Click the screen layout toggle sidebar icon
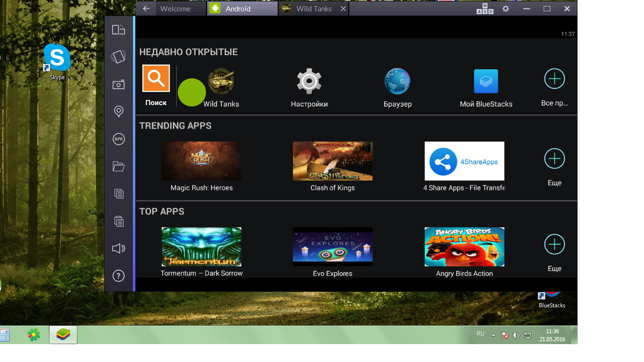Image resolution: width=644 pixels, height=362 pixels. [118, 30]
